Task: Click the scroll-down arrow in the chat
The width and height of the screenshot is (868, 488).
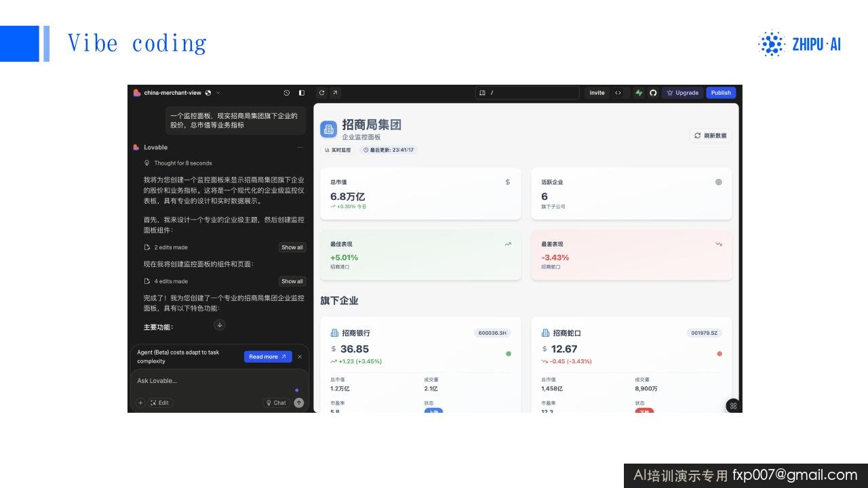Action: [x=220, y=325]
